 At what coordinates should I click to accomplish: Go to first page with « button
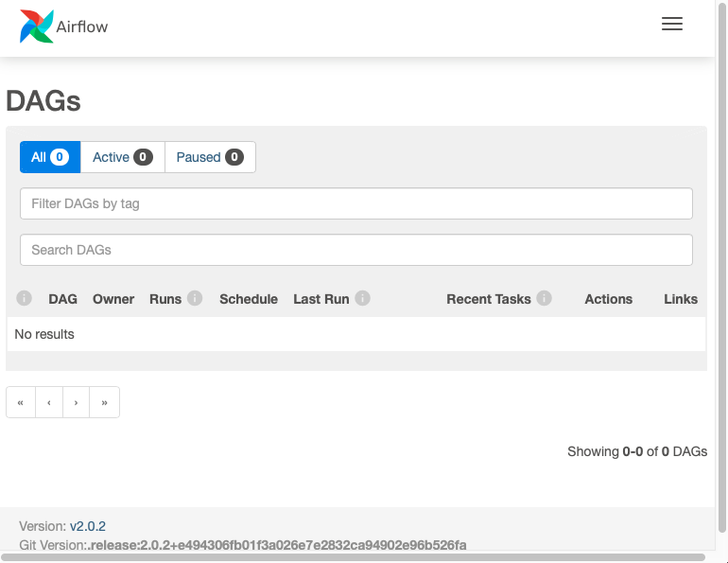click(21, 402)
